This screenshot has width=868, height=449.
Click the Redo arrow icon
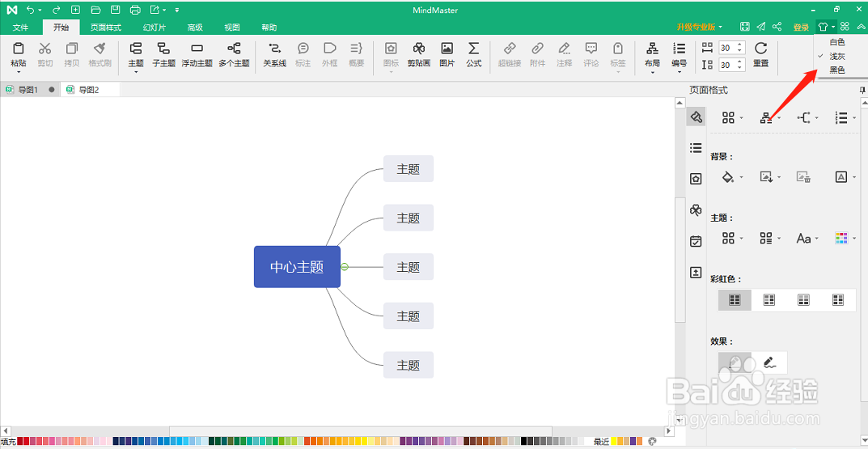[x=56, y=10]
